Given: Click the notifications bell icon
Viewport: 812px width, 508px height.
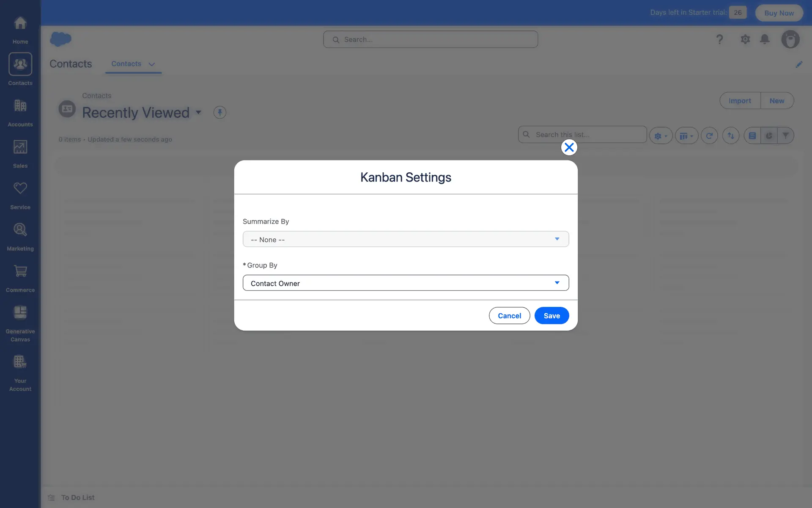Looking at the screenshot, I should (x=765, y=39).
